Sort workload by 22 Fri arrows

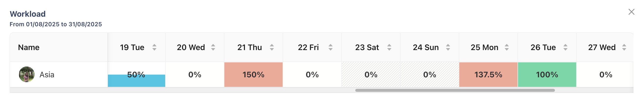[331, 47]
